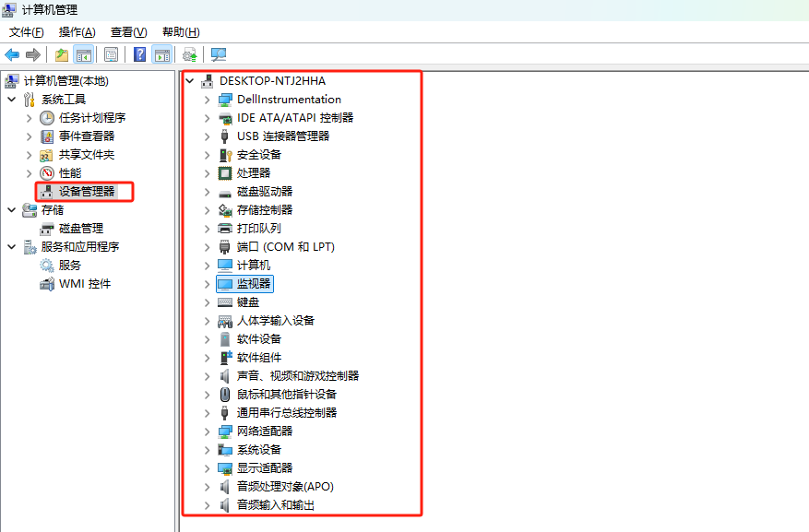Select 声音、视频和游戏控制器 category
This screenshot has width=809, height=532.
tap(298, 376)
